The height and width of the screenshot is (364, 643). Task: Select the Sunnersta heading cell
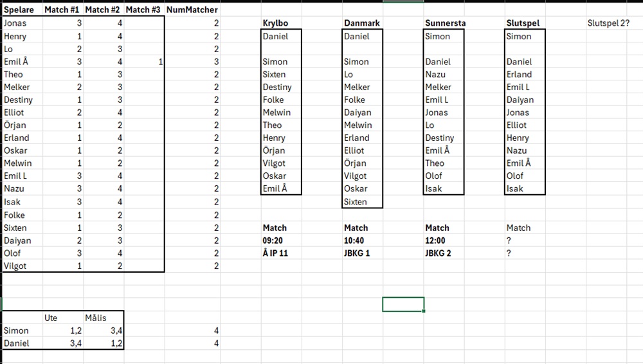tap(445, 23)
